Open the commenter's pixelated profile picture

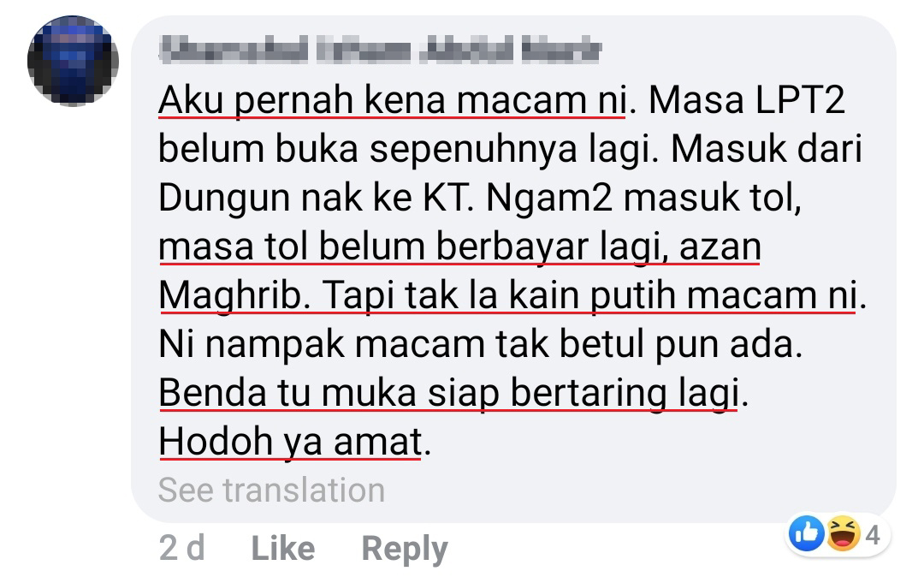73,62
